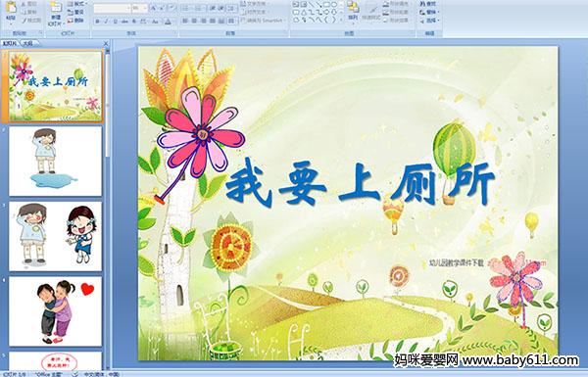Activate the Format Painter brush
This screenshot has height=377, width=588.
coord(24,21)
